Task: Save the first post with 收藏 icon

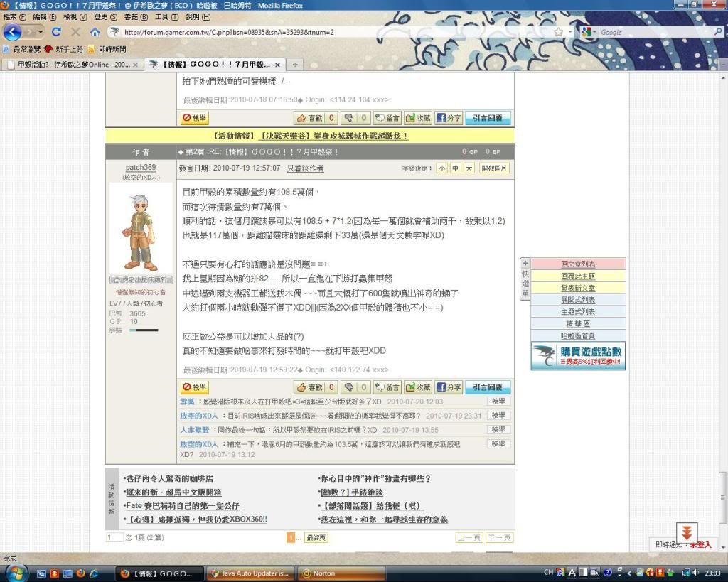Action: tap(418, 118)
